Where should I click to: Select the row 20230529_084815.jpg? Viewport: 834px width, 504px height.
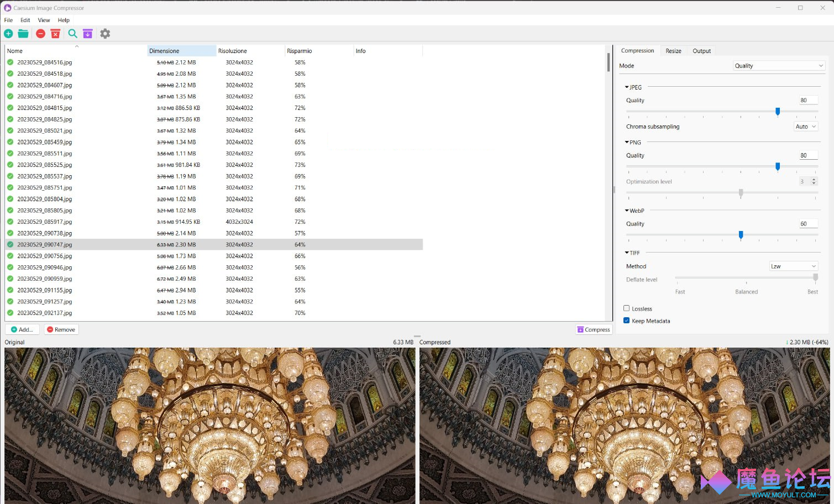pos(214,108)
